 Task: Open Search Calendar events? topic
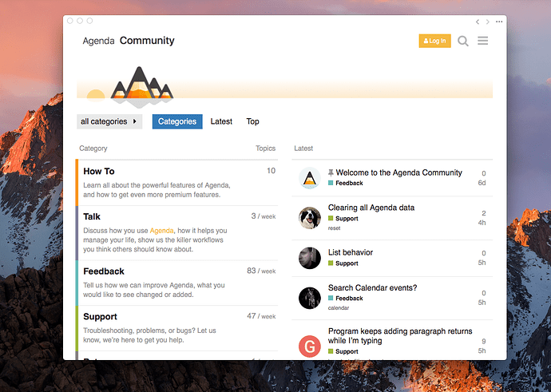pyautogui.click(x=372, y=288)
